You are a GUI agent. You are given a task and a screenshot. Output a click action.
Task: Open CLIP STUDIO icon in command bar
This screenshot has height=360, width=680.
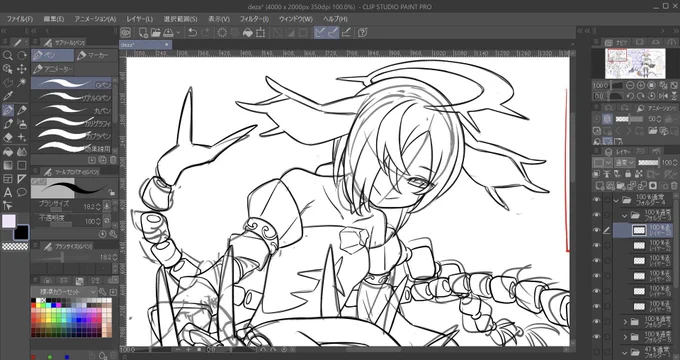click(126, 33)
